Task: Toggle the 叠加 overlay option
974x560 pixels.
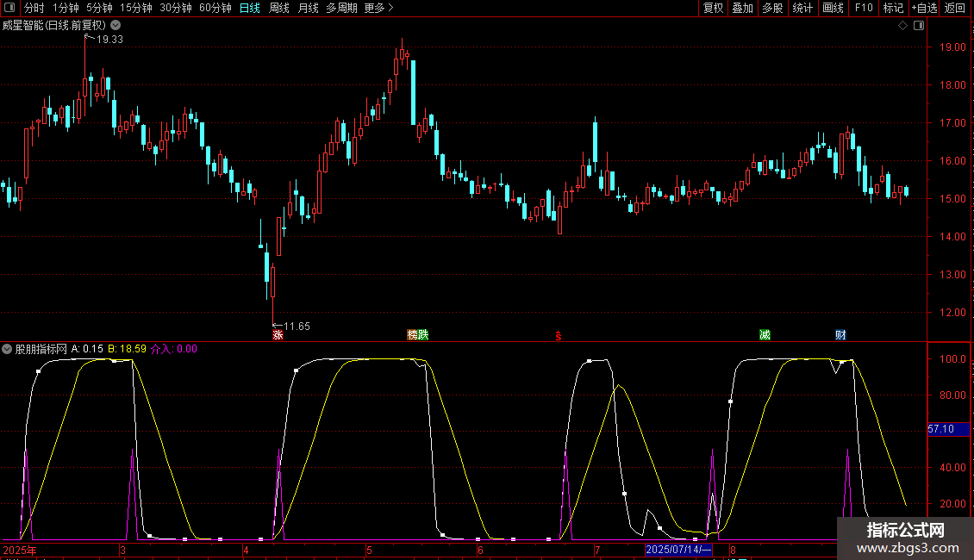Action: (742, 8)
